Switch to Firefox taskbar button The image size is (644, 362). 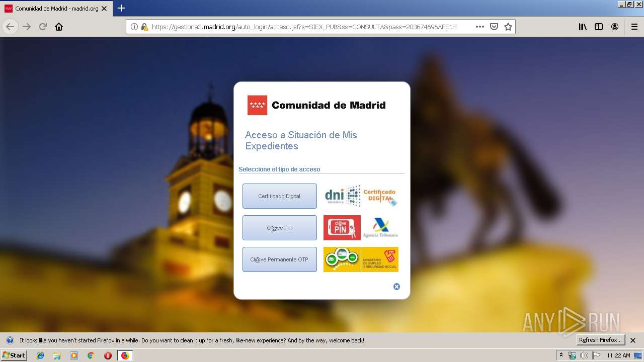(x=125, y=355)
